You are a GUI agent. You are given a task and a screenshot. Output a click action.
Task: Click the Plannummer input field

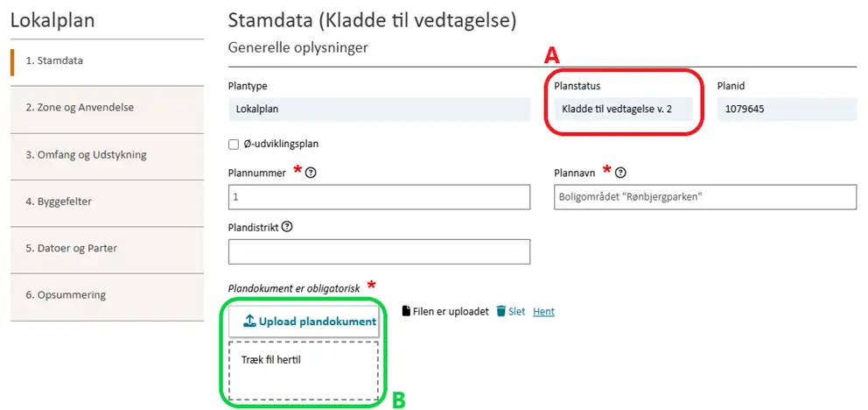(x=379, y=197)
